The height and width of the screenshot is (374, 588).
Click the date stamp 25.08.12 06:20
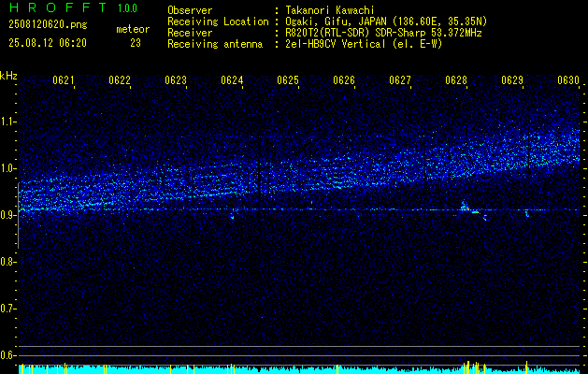pyautogui.click(x=48, y=43)
